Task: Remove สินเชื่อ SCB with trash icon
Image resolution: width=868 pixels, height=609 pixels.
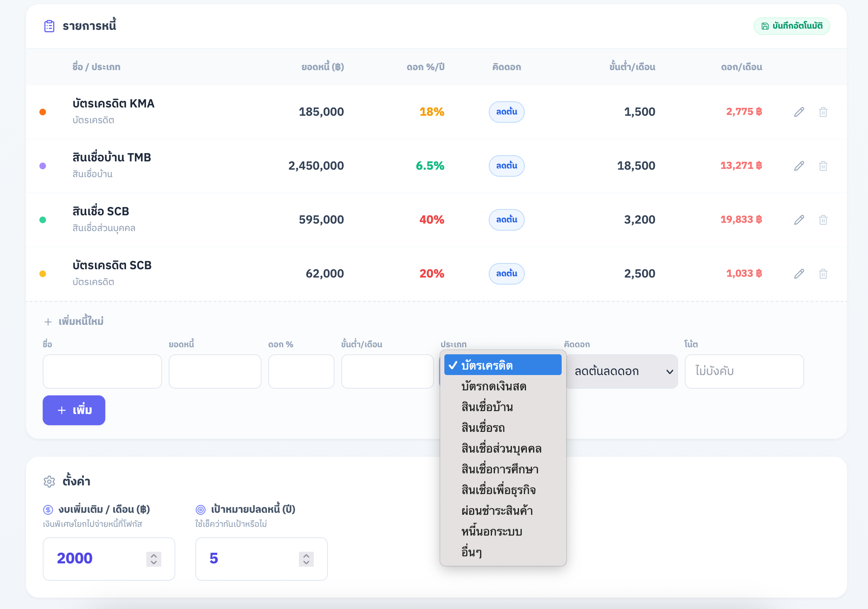Action: click(823, 220)
